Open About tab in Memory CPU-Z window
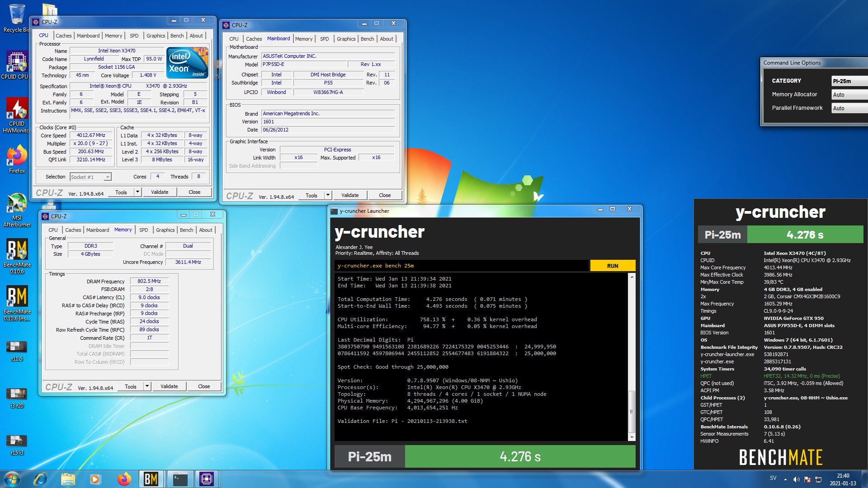The image size is (868, 488). click(206, 230)
